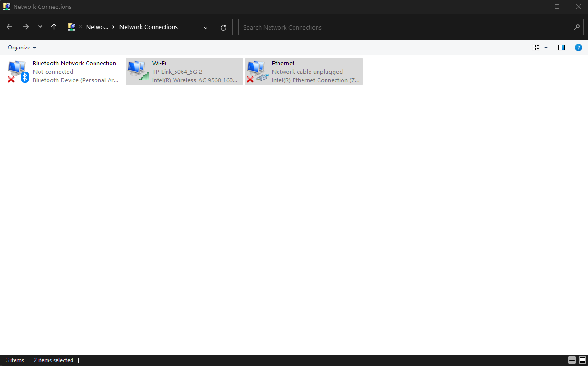Switch to details view in status bar
588x366 pixels.
[x=572, y=360]
